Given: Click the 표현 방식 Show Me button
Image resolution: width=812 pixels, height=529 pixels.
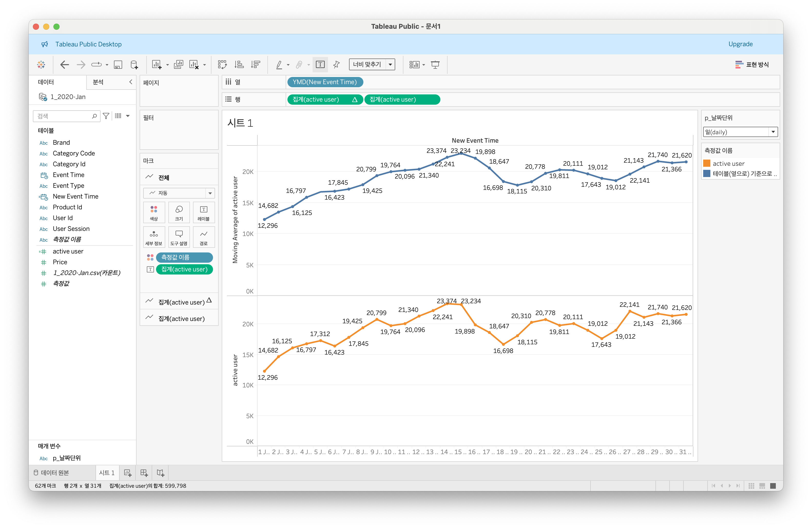Looking at the screenshot, I should click(x=752, y=64).
